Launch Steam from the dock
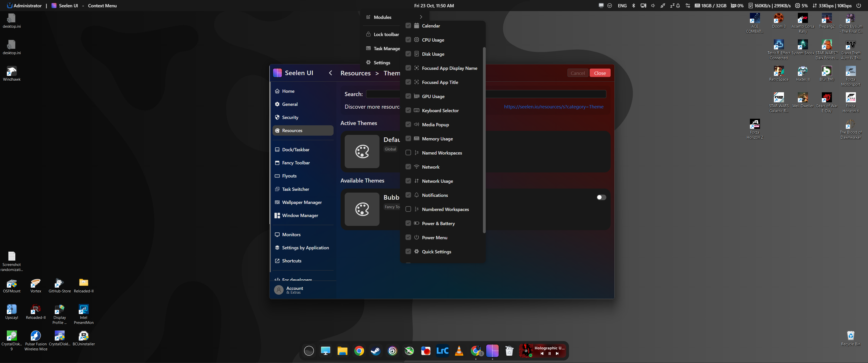This screenshot has width=868, height=363. [x=376, y=351]
